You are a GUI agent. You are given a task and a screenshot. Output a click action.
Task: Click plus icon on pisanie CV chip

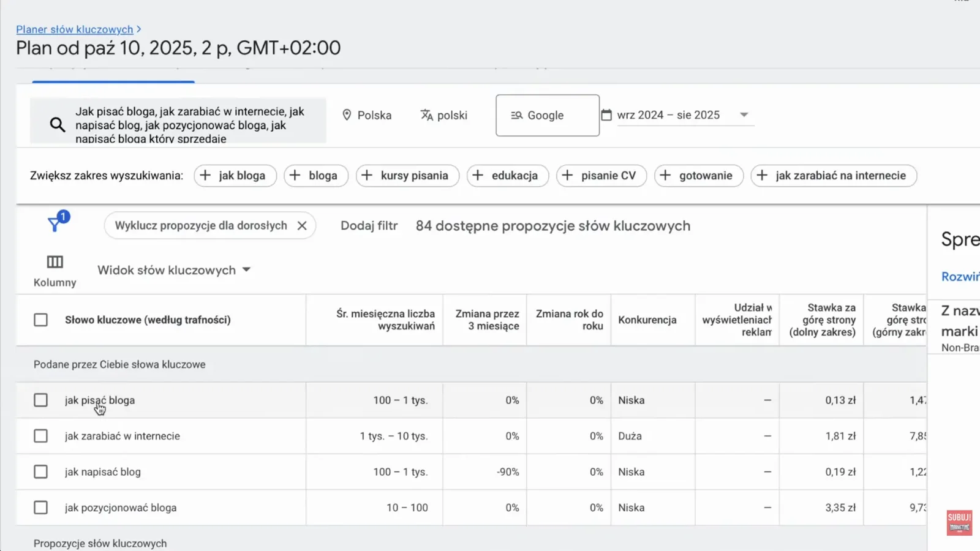(x=567, y=176)
